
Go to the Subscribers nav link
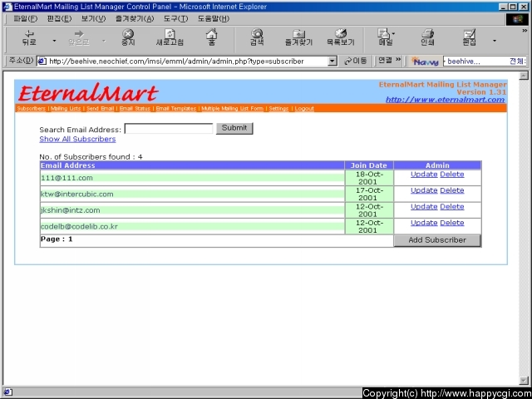[x=31, y=109]
